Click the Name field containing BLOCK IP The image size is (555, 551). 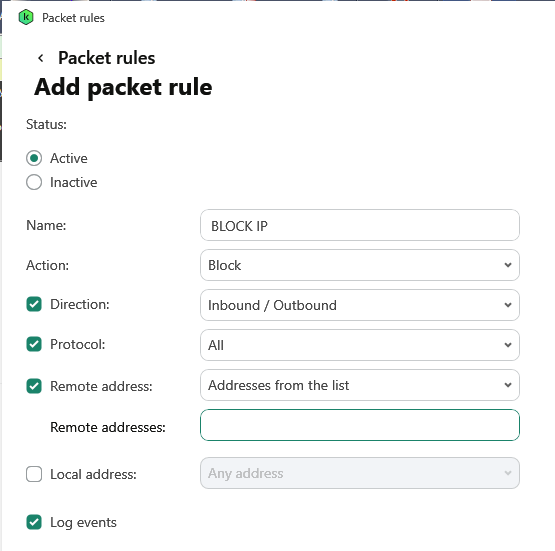click(x=360, y=225)
